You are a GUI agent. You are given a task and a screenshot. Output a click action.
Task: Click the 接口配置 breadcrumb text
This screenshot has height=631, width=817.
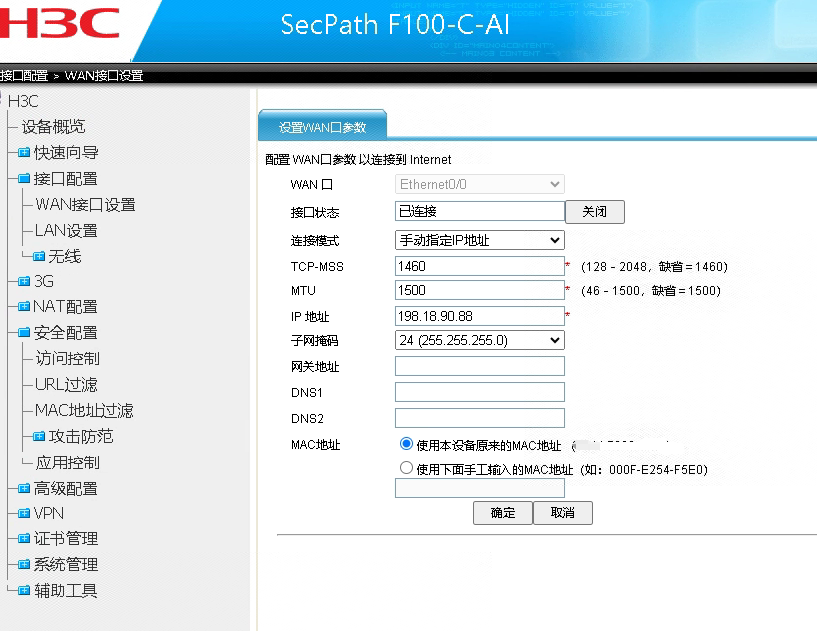24,76
